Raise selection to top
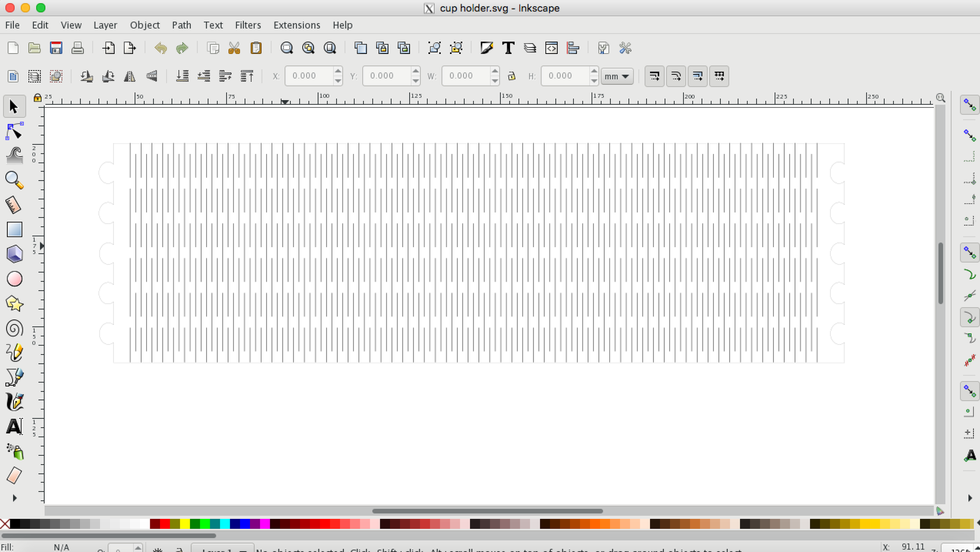The width and height of the screenshot is (980, 552). coord(247,76)
